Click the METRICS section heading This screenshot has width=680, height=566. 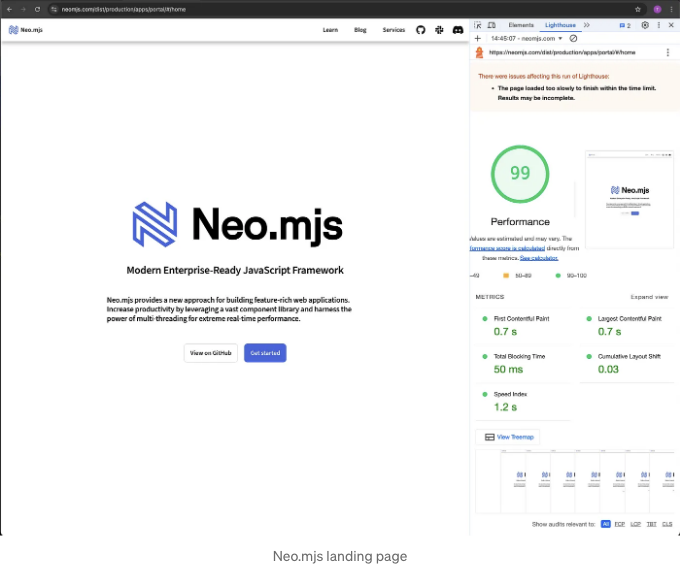(x=490, y=297)
